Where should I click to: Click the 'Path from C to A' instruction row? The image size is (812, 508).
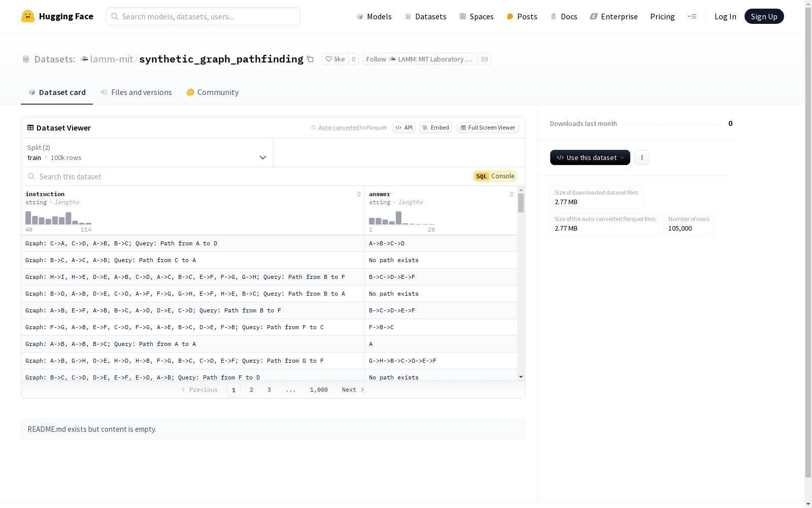coord(193,260)
